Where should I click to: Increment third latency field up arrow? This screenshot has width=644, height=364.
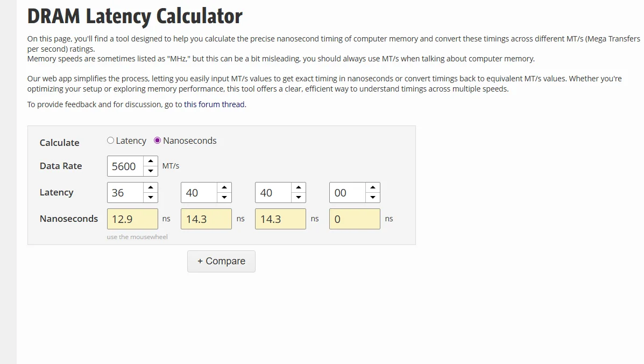[x=299, y=187]
